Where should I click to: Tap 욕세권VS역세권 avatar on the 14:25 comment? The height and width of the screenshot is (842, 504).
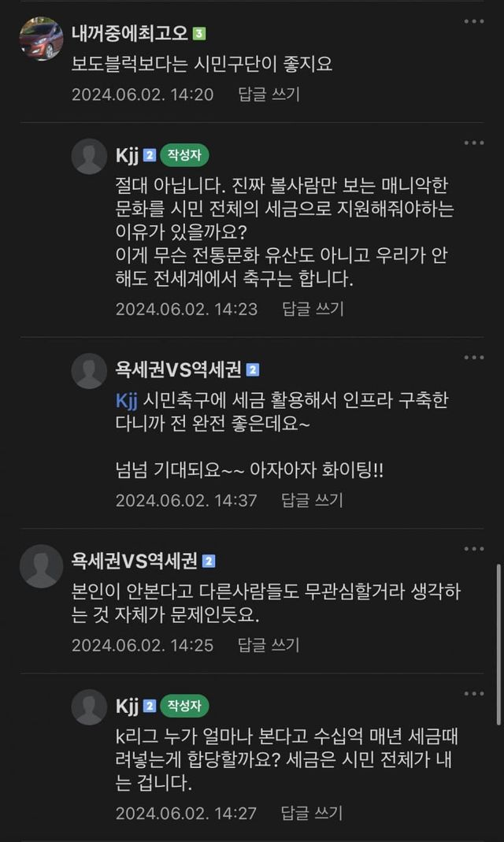coord(41,566)
